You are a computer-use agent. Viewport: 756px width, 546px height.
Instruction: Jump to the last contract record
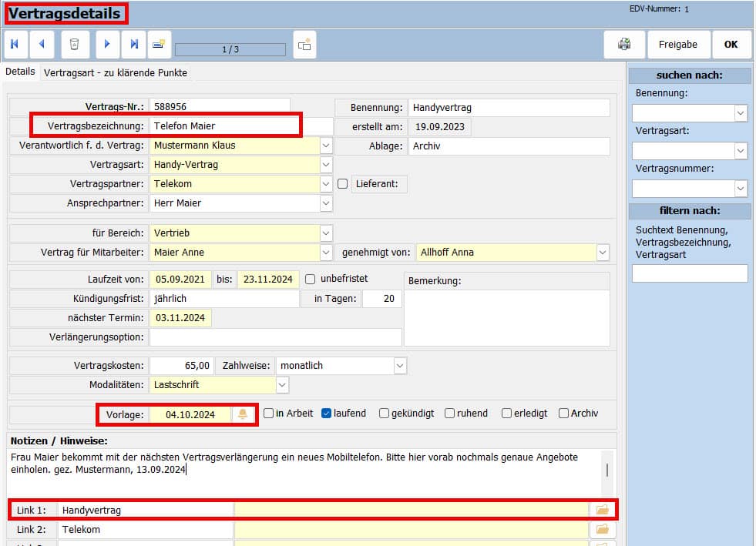click(x=134, y=45)
